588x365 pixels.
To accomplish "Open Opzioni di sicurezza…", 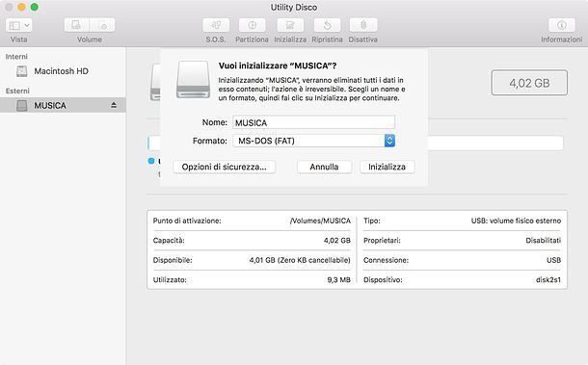I will click(x=225, y=167).
